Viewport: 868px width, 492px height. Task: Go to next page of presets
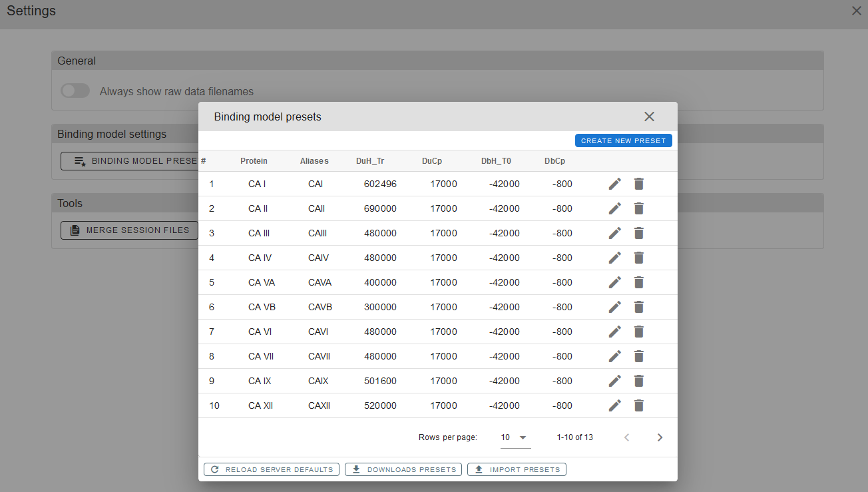tap(660, 437)
